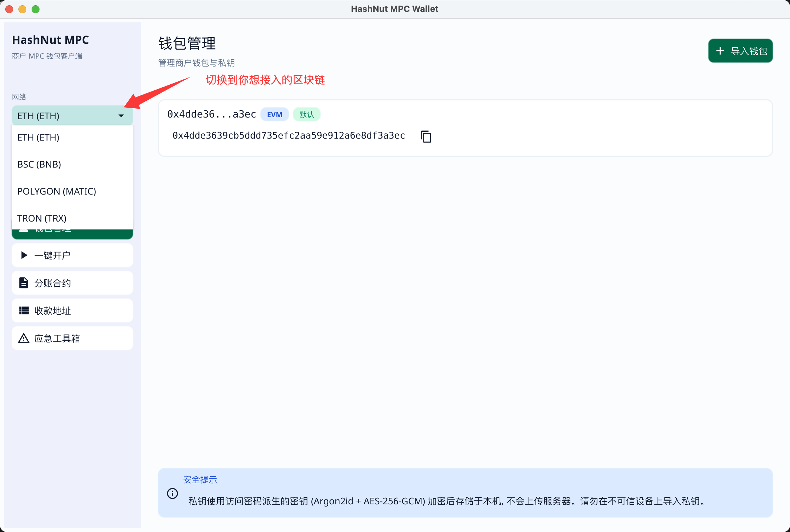Viewport: 790px width, 532px height.
Task: Go to the 分账合约 sidebar page
Action: 72,282
